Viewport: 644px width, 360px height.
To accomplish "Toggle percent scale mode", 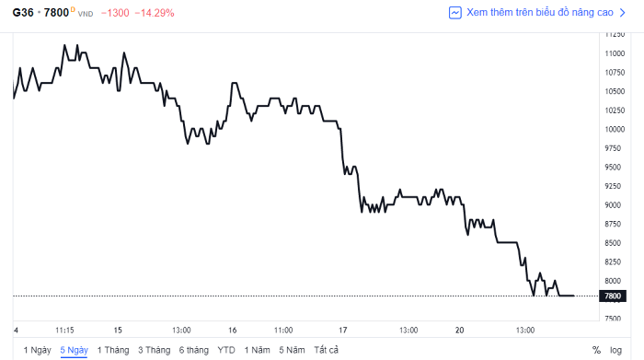I will click(x=596, y=350).
